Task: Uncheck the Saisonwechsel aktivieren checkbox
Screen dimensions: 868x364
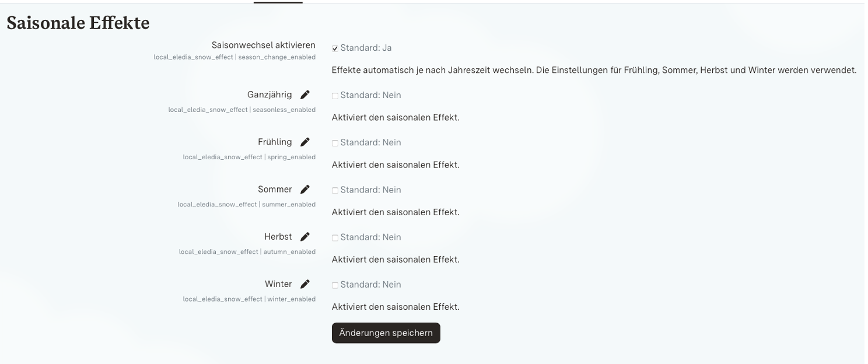Action: [335, 48]
